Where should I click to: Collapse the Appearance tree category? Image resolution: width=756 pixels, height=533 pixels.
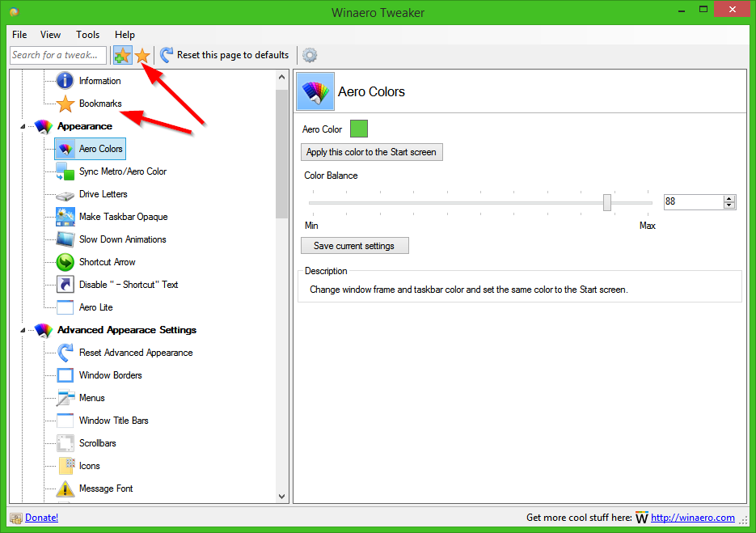tap(23, 126)
